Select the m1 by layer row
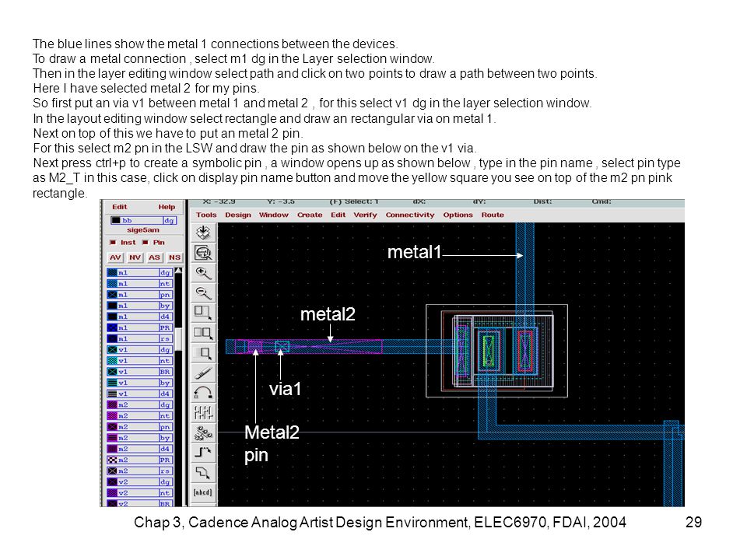The width and height of the screenshot is (747, 560). coord(139,306)
